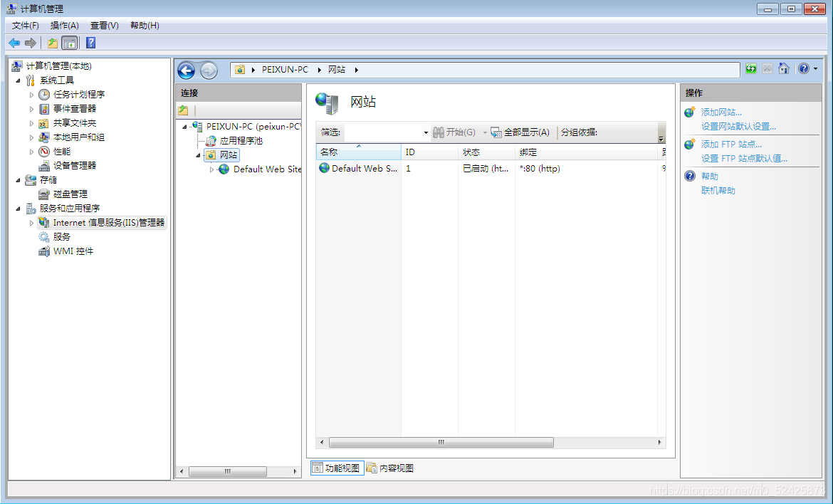
Task: Toggle the show/hide console tree icon
Action: [x=70, y=43]
